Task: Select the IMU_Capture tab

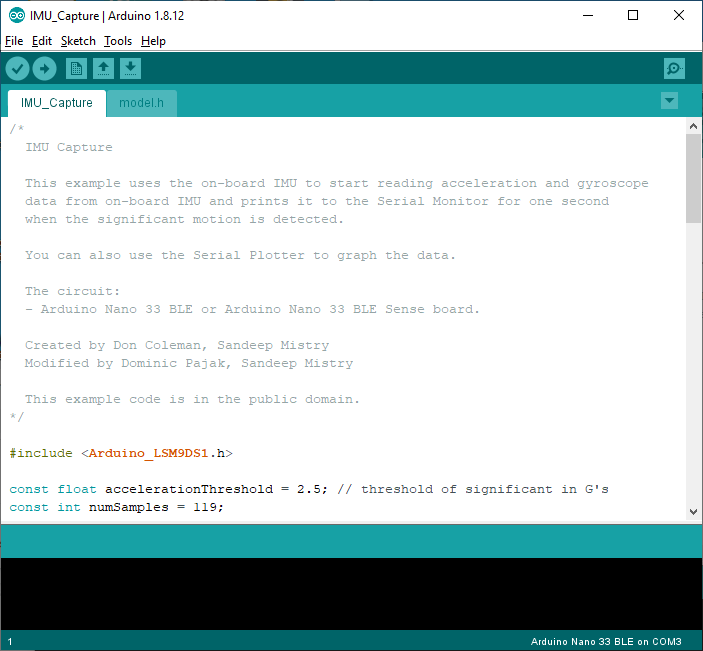Action: pyautogui.click(x=57, y=103)
